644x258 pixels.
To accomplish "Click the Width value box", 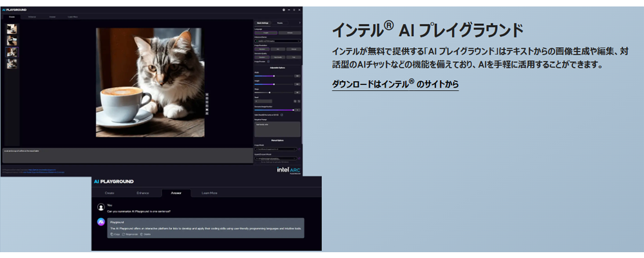I will tap(298, 76).
